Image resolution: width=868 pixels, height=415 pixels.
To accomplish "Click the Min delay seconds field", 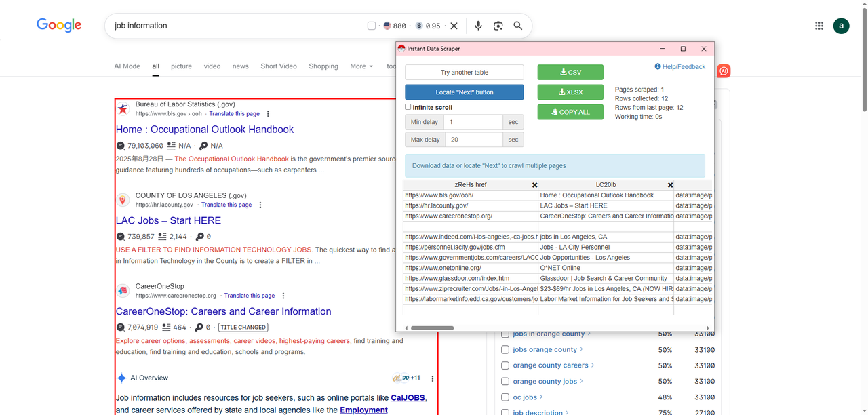I will pos(473,122).
